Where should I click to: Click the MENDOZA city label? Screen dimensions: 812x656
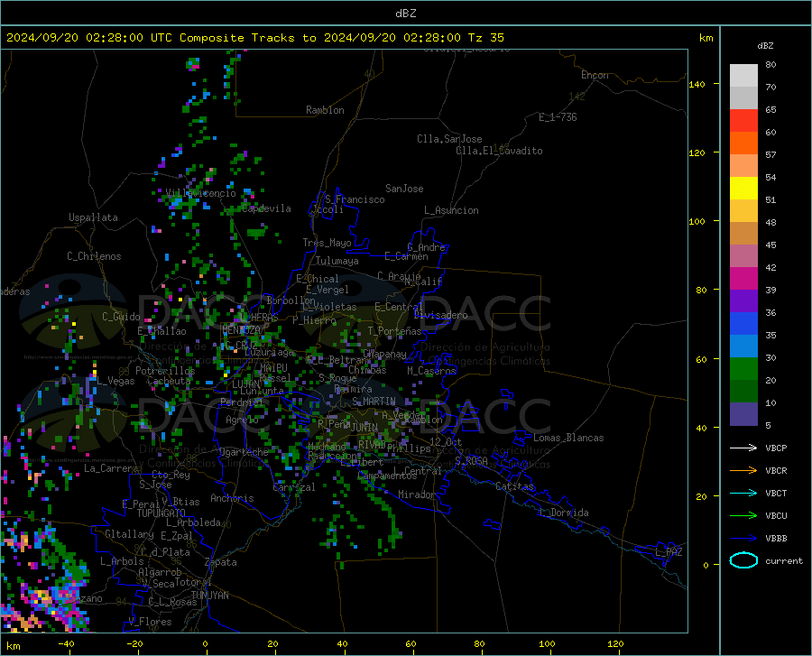[241, 329]
